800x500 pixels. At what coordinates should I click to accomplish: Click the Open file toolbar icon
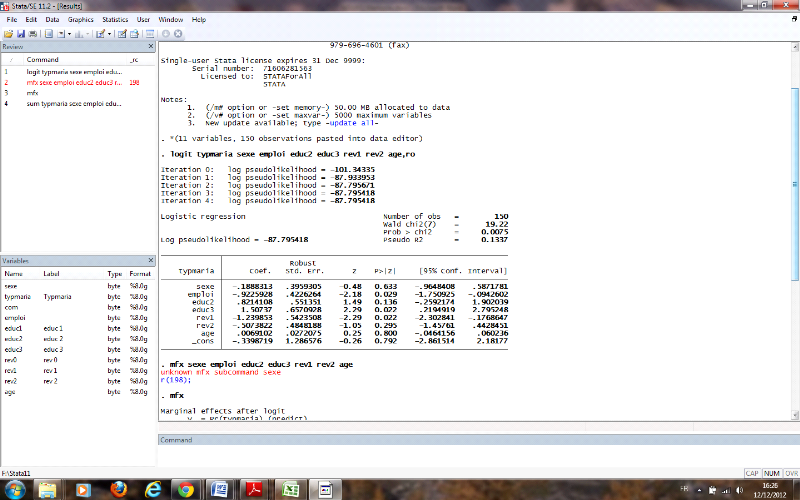coord(9,33)
